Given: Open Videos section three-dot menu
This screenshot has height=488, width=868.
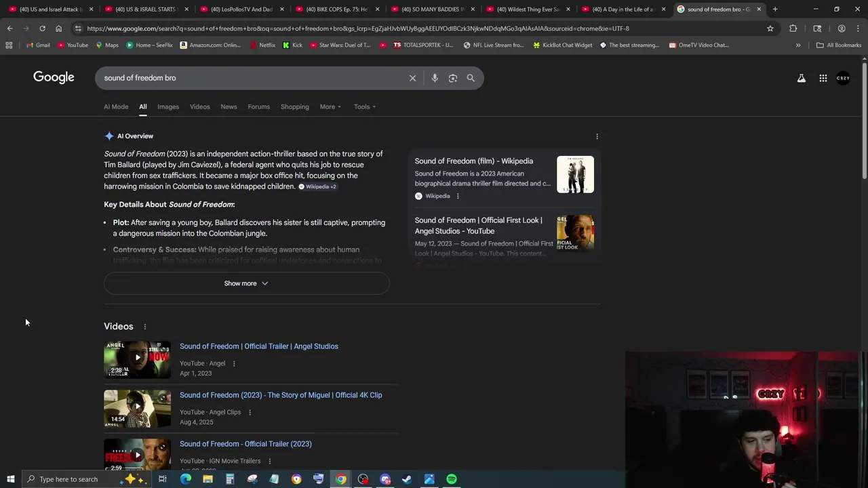Looking at the screenshot, I should pyautogui.click(x=144, y=327).
